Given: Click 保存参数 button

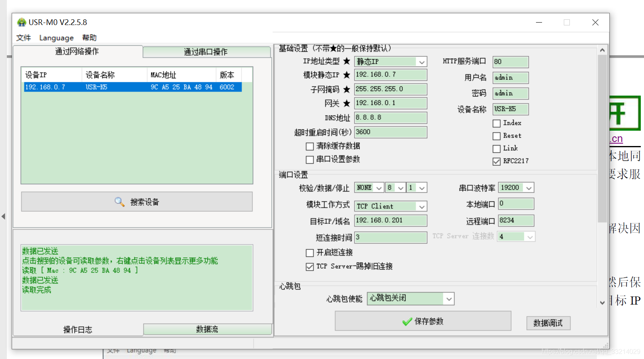Looking at the screenshot, I should click(x=423, y=321).
